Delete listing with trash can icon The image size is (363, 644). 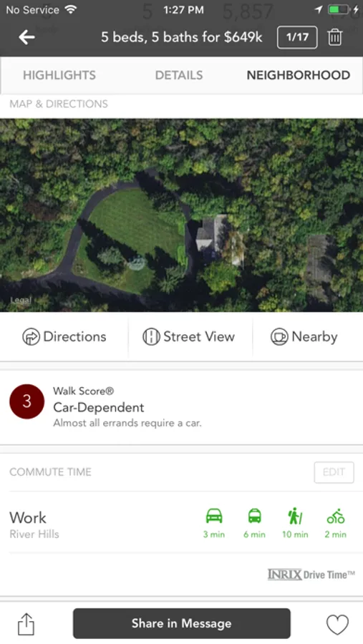point(335,37)
